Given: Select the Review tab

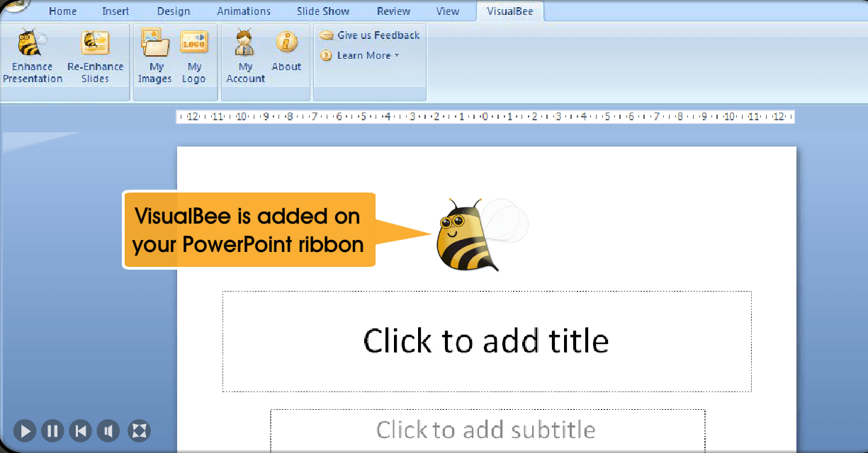Looking at the screenshot, I should coord(393,11).
